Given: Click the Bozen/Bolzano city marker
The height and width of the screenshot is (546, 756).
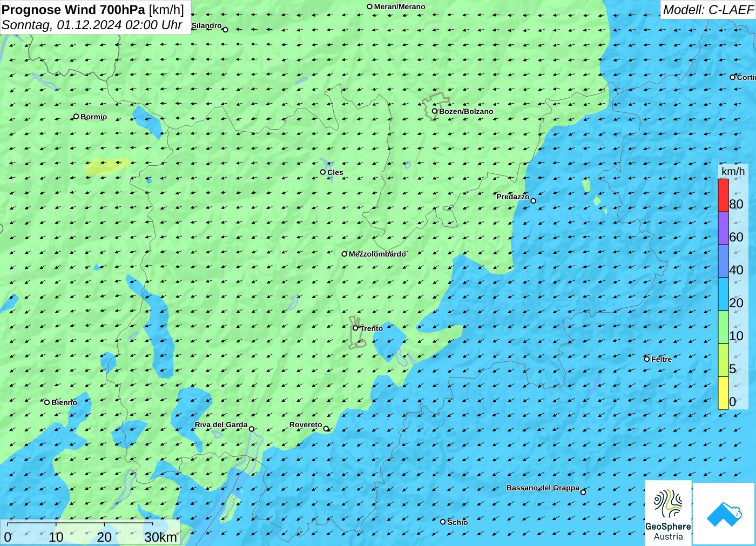Looking at the screenshot, I should pos(435,111).
